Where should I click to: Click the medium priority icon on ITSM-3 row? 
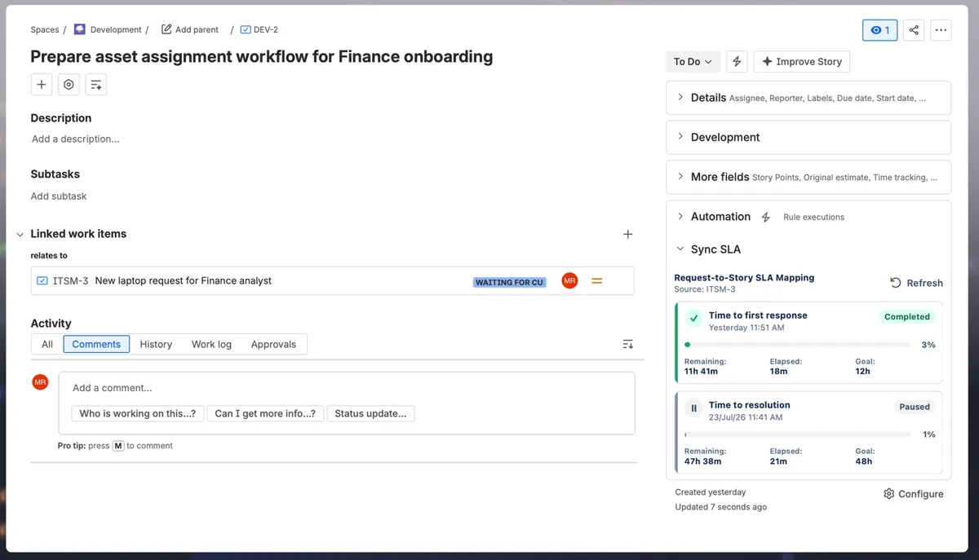[x=596, y=280]
